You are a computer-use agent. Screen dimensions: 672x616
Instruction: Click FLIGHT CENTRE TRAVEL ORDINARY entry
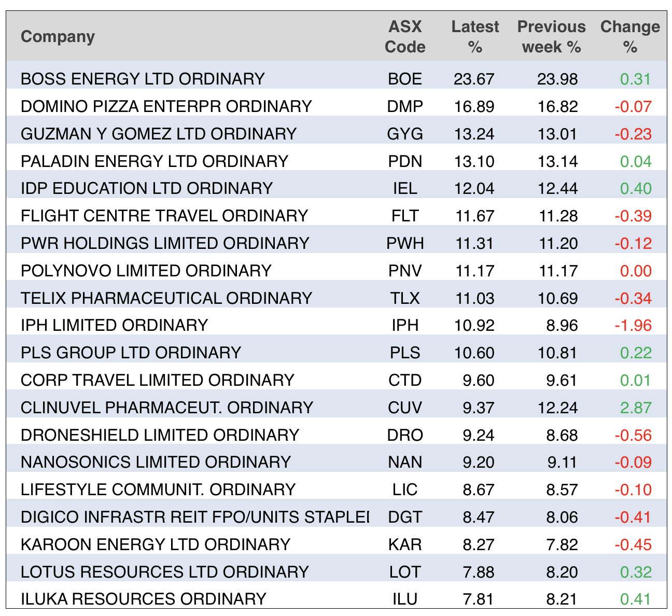point(164,216)
